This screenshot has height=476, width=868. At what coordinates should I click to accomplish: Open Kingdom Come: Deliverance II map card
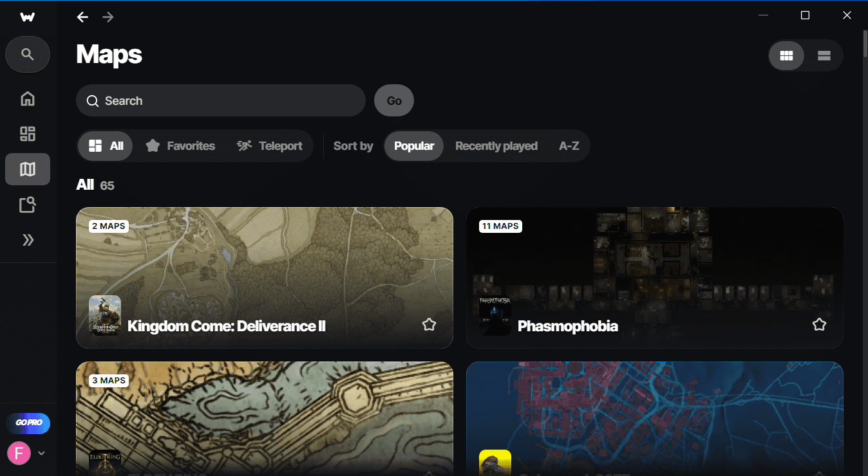[265, 278]
